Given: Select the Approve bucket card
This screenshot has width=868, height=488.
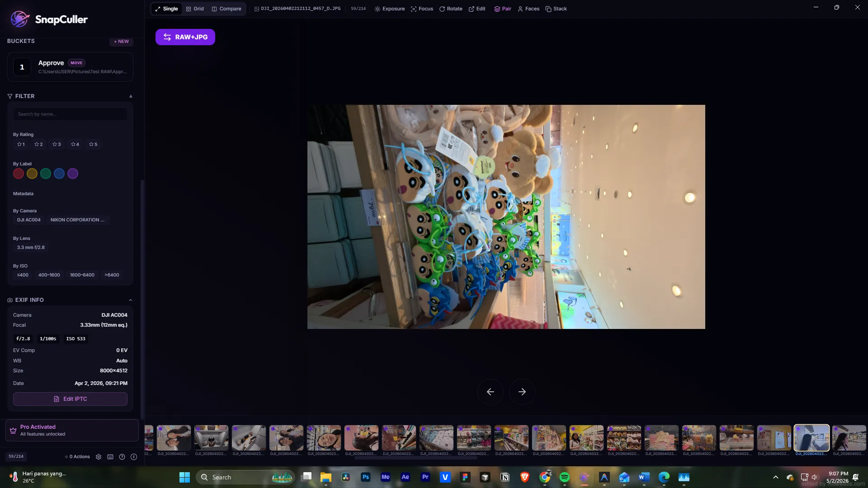Looking at the screenshot, I should (x=70, y=67).
